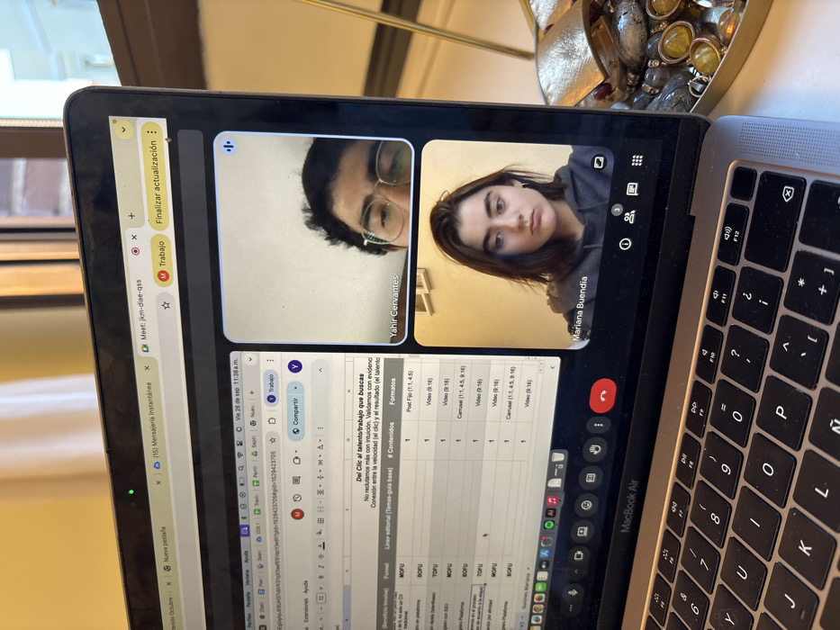Close the Nueva pestaña tab
Viewport: 840px width, 630px height.
tap(158, 482)
